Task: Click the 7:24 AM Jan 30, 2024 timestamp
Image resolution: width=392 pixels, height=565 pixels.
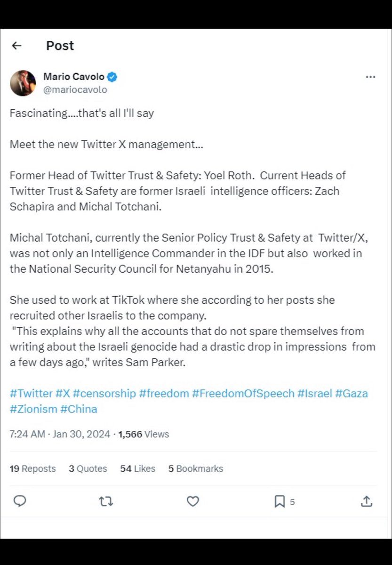Action: click(x=60, y=434)
